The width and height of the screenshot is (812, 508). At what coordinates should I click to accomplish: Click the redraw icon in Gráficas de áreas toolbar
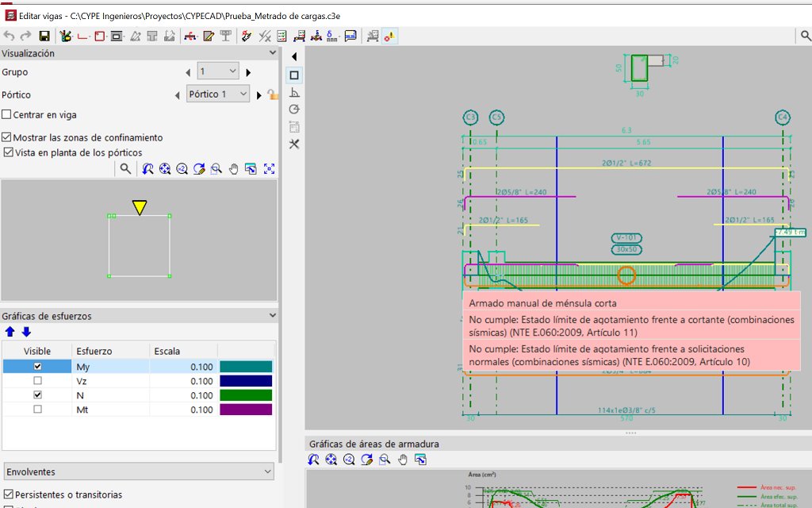tap(366, 460)
